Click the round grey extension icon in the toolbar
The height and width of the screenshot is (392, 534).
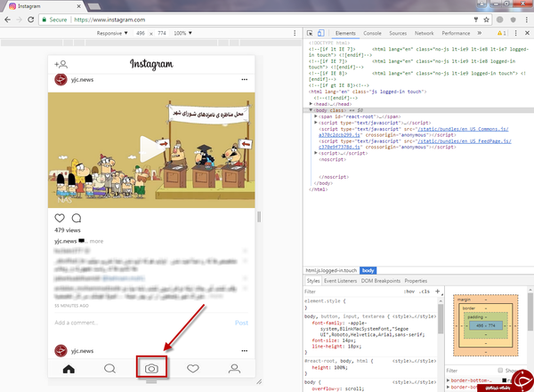pos(499,20)
